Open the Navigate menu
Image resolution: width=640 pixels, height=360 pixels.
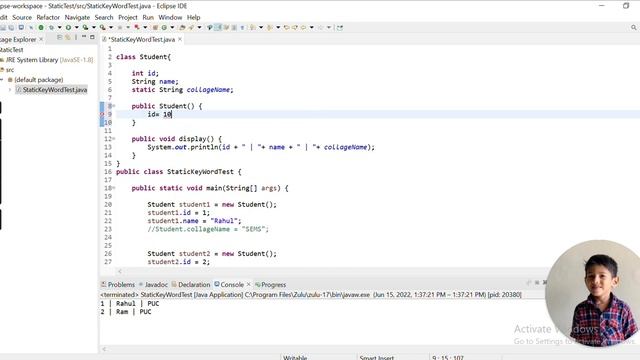[x=77, y=17]
